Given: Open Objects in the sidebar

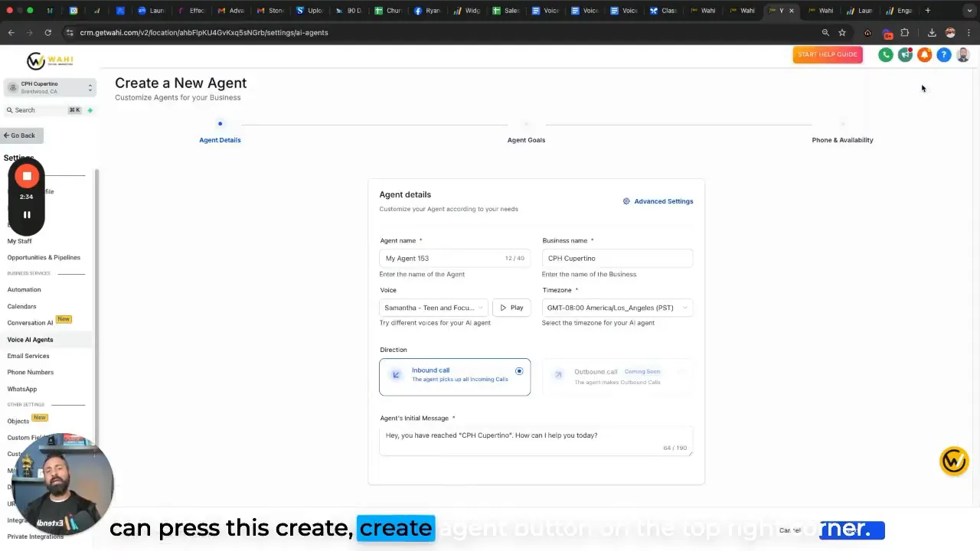Looking at the screenshot, I should (x=18, y=421).
